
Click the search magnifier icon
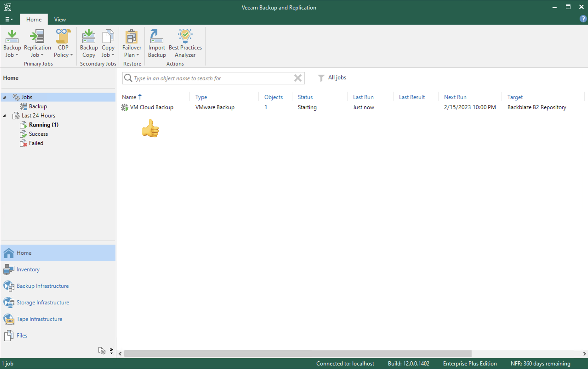pyautogui.click(x=128, y=78)
